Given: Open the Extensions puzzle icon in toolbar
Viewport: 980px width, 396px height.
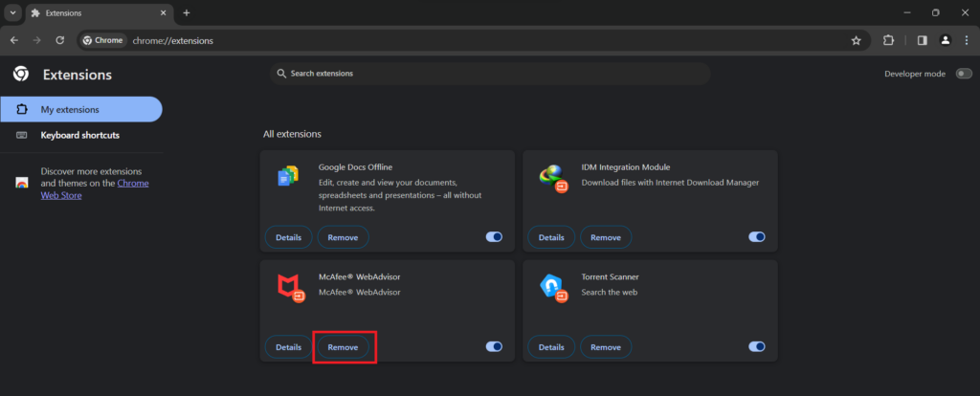Looking at the screenshot, I should pos(887,40).
